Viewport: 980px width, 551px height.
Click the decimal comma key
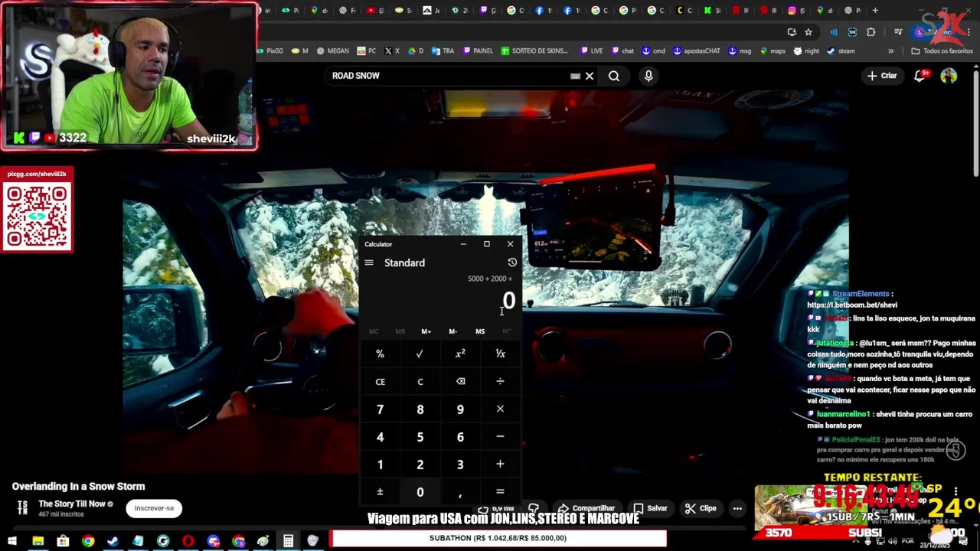(460, 491)
